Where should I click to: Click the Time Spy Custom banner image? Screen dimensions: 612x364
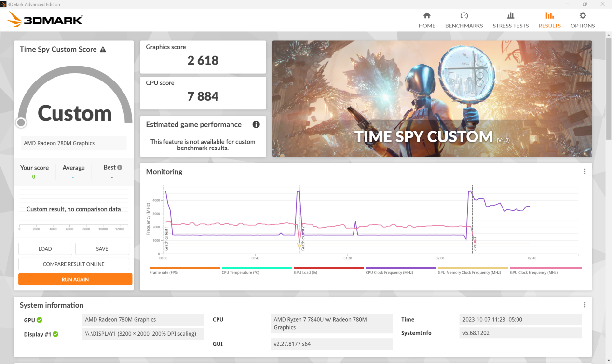(x=432, y=99)
